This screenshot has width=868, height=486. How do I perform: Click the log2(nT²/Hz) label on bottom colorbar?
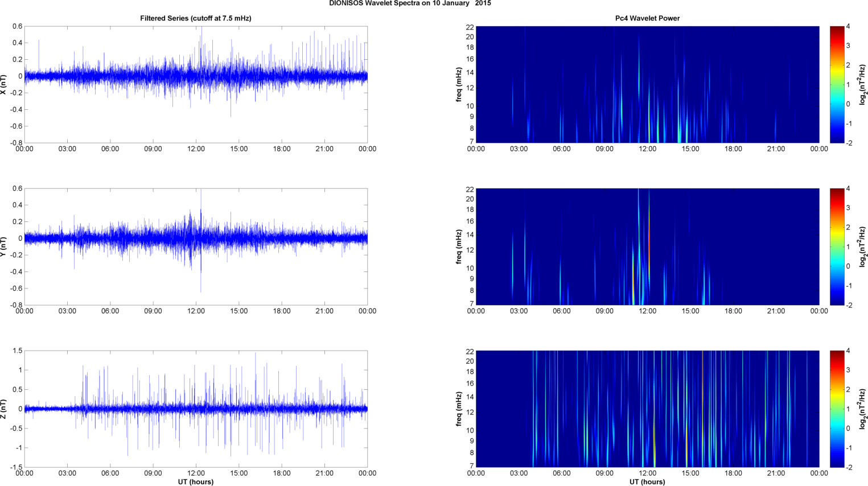pyautogui.click(x=863, y=409)
